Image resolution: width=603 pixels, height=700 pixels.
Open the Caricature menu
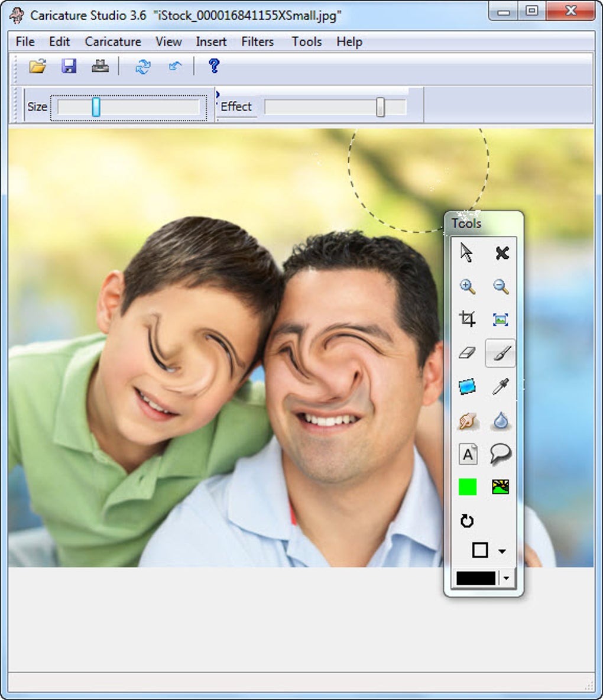pyautogui.click(x=113, y=41)
